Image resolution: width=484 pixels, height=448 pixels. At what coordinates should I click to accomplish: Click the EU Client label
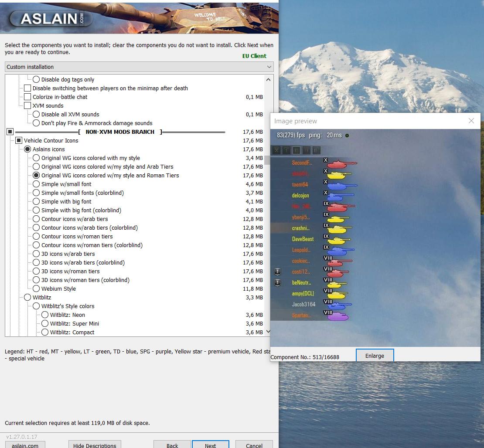tap(254, 56)
